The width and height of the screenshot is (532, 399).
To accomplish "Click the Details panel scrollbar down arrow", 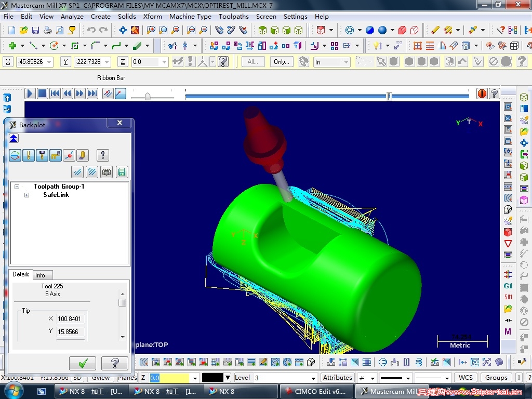I will [123, 337].
